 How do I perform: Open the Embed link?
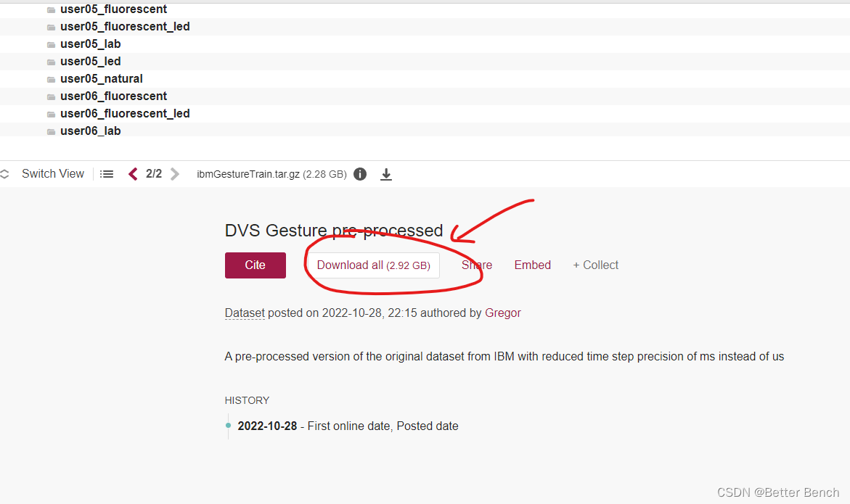pyautogui.click(x=532, y=265)
